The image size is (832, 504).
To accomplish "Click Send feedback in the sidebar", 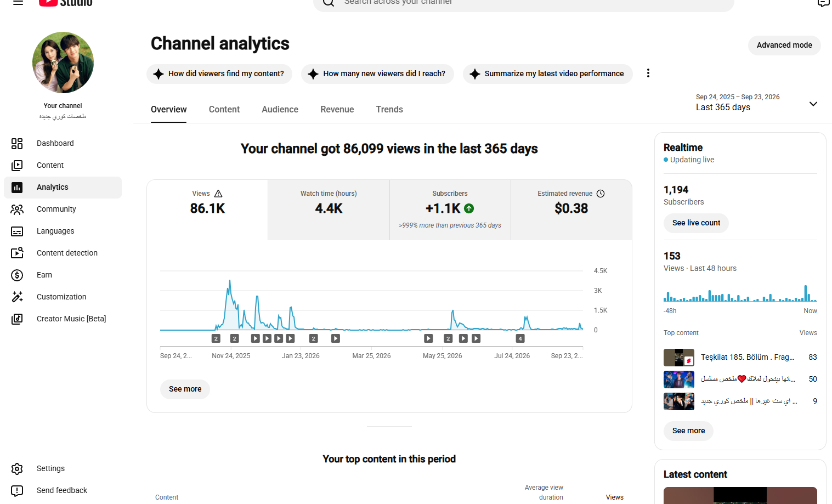I will [63, 490].
